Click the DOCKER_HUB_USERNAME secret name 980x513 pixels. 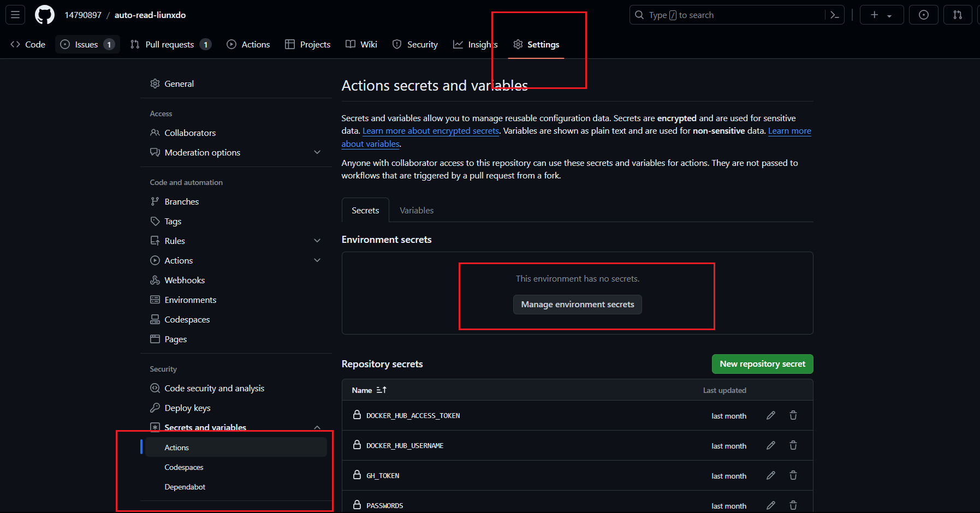pos(405,446)
